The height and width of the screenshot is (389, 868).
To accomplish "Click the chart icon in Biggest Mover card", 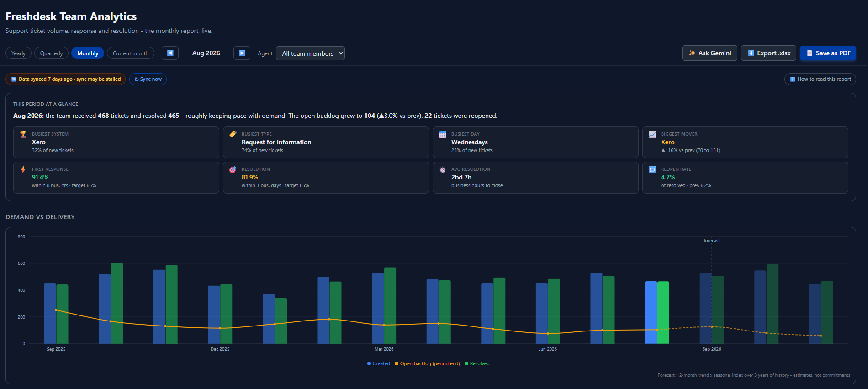I will point(652,134).
